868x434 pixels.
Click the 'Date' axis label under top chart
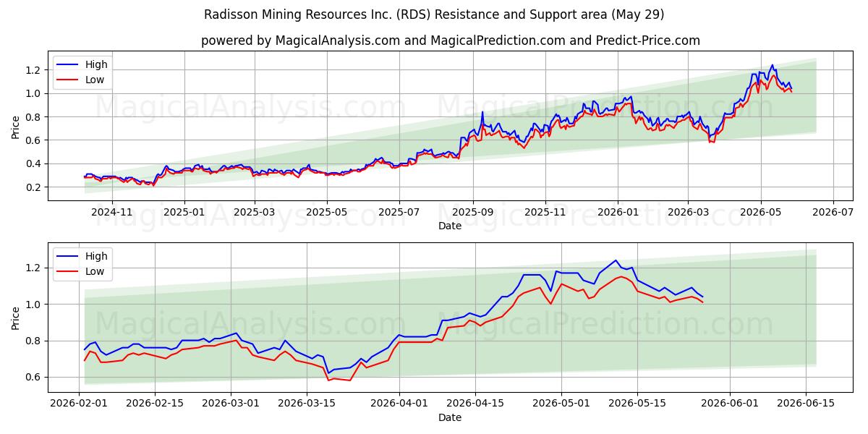(450, 226)
